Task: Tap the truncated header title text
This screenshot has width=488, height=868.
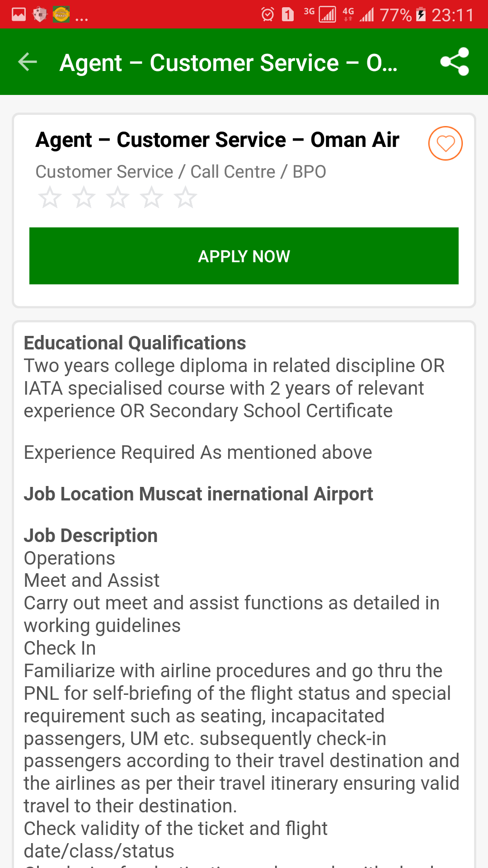Action: 228,63
